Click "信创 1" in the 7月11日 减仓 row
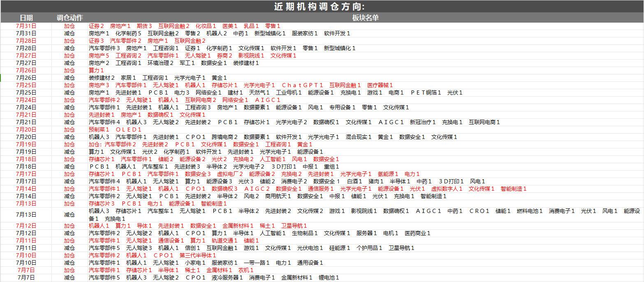The width and height of the screenshot is (644, 282). 192,248
